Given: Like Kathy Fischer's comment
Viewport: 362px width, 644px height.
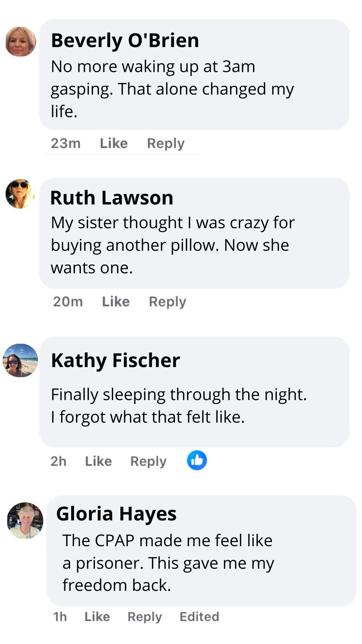Looking at the screenshot, I should pyautogui.click(x=98, y=461).
